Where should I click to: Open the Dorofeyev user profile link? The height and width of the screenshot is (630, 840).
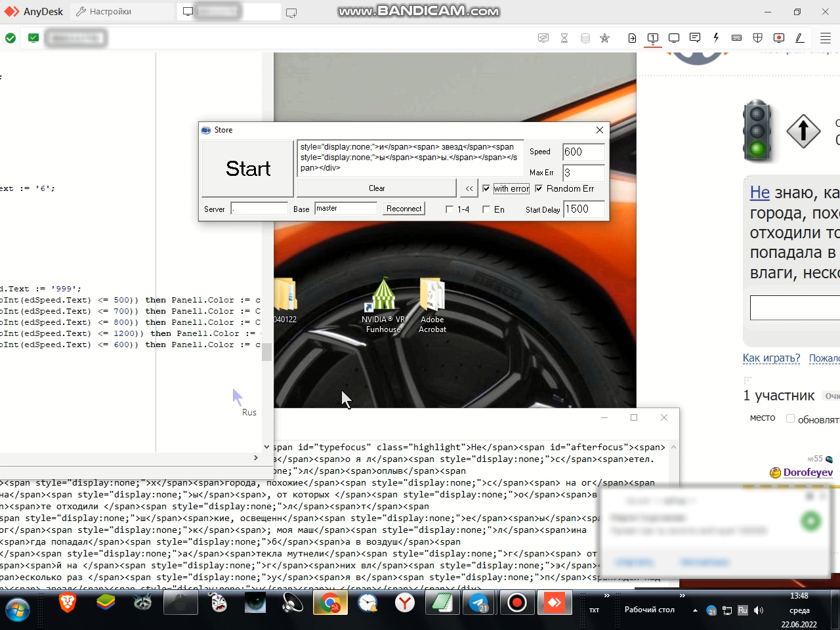coord(808,472)
